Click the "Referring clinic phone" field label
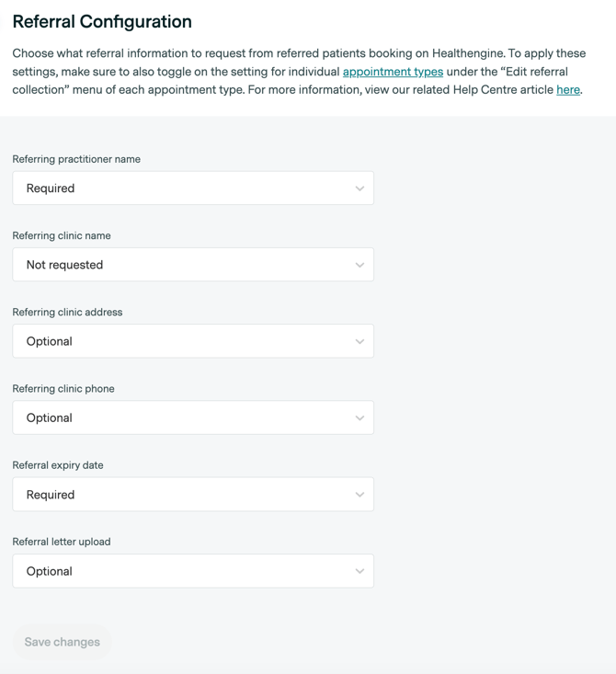Screen dimensions: 616x674 [63, 389]
